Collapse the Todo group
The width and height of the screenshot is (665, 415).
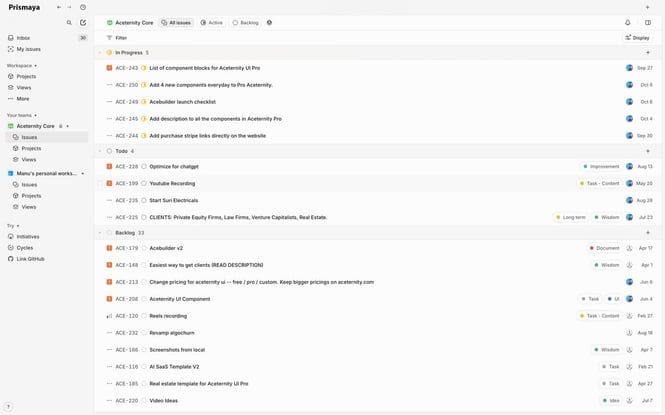tap(100, 151)
